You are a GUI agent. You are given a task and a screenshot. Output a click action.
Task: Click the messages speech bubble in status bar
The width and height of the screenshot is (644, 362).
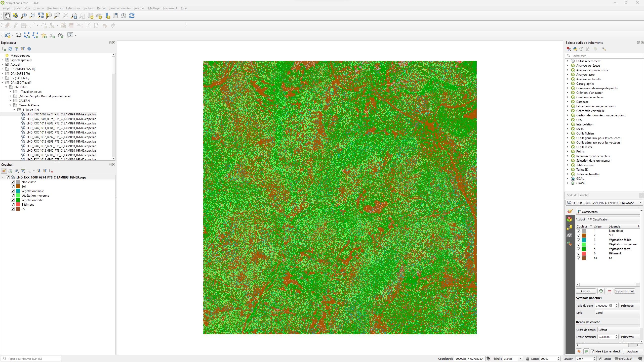click(640, 359)
